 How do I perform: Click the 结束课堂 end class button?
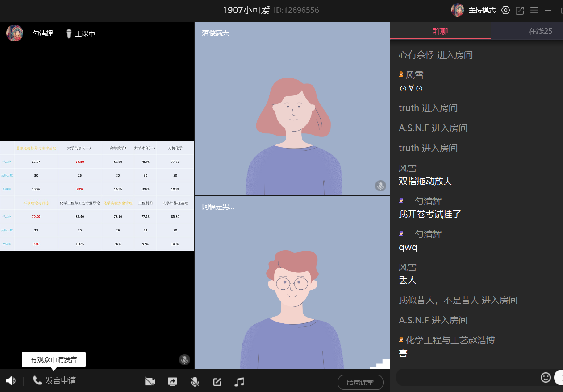pos(360,383)
